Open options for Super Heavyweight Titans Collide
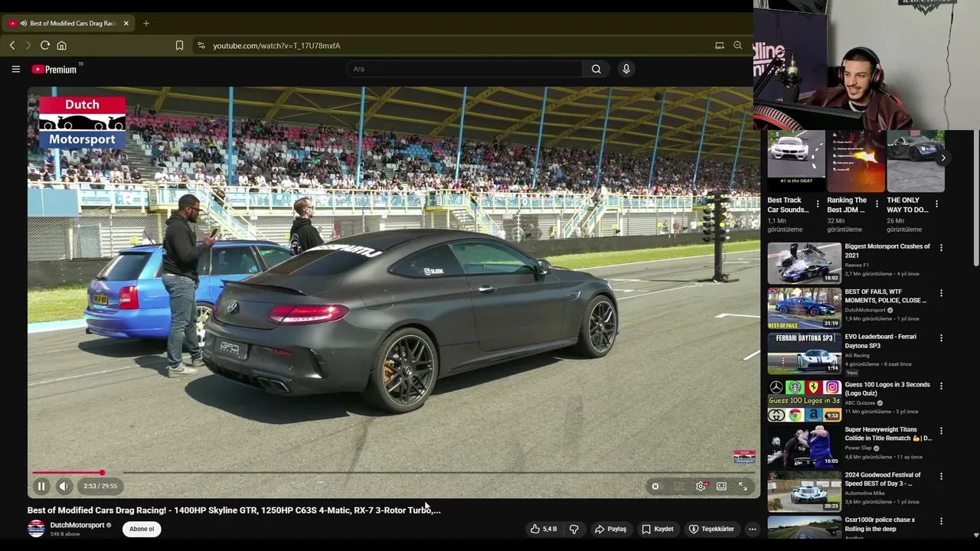This screenshot has height=551, width=980. pyautogui.click(x=941, y=432)
